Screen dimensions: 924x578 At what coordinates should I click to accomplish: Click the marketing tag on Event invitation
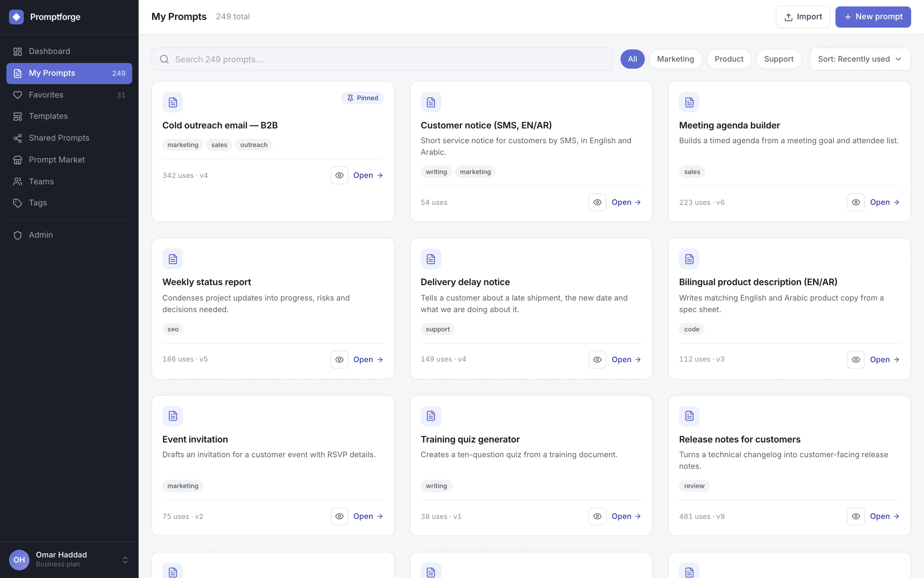(x=183, y=486)
